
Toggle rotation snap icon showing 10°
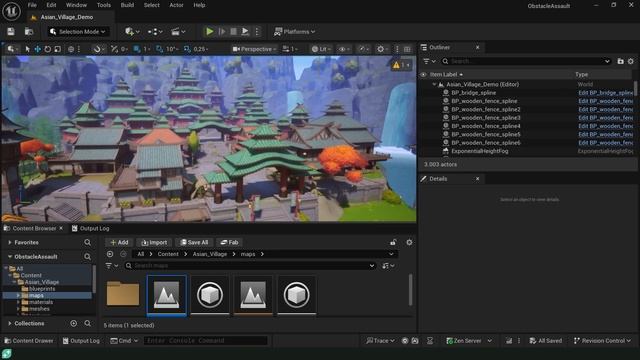point(160,49)
